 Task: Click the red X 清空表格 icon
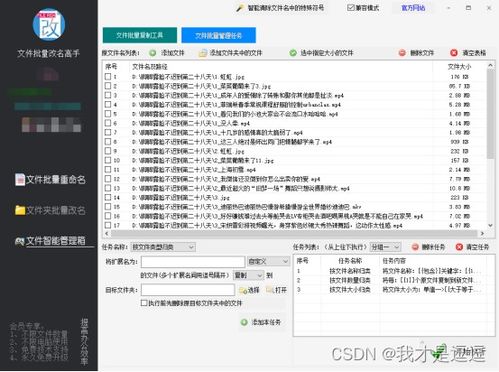point(454,53)
